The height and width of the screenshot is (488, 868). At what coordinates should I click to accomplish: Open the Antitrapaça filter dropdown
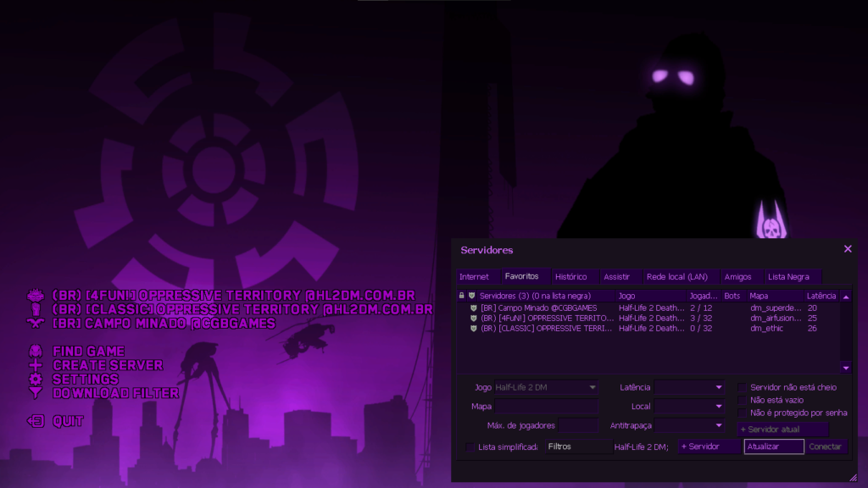[x=689, y=425]
